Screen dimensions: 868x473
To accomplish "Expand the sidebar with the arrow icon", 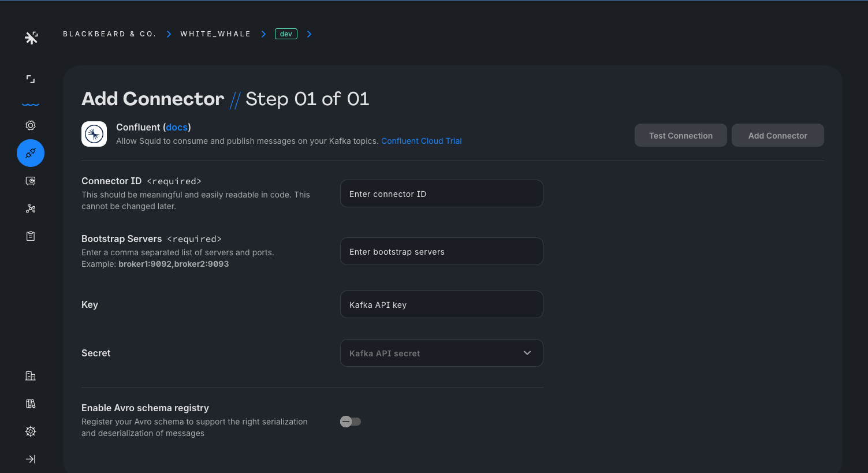I will coord(31,459).
